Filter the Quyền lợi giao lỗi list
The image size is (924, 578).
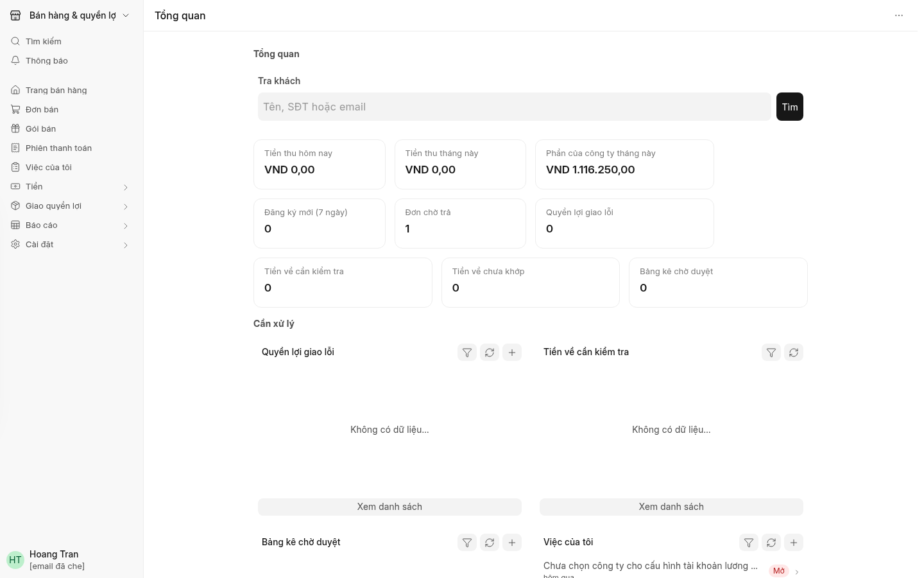coord(467,353)
